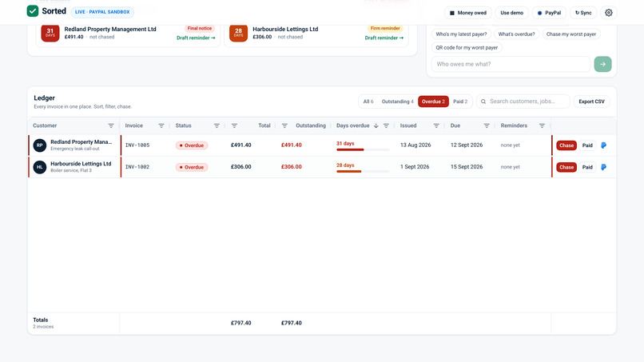Image resolution: width=644 pixels, height=362 pixels.
Task: Click the Firm reminder tag
Action: tap(385, 28)
